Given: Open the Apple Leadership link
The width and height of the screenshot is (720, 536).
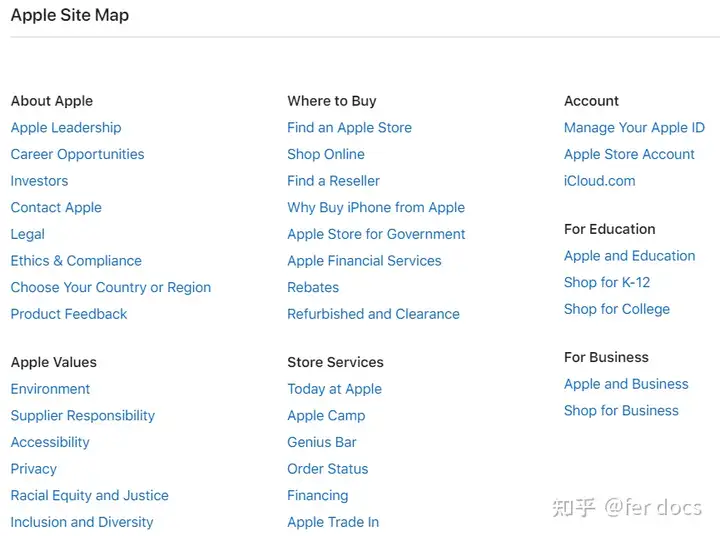Looking at the screenshot, I should click(66, 128).
